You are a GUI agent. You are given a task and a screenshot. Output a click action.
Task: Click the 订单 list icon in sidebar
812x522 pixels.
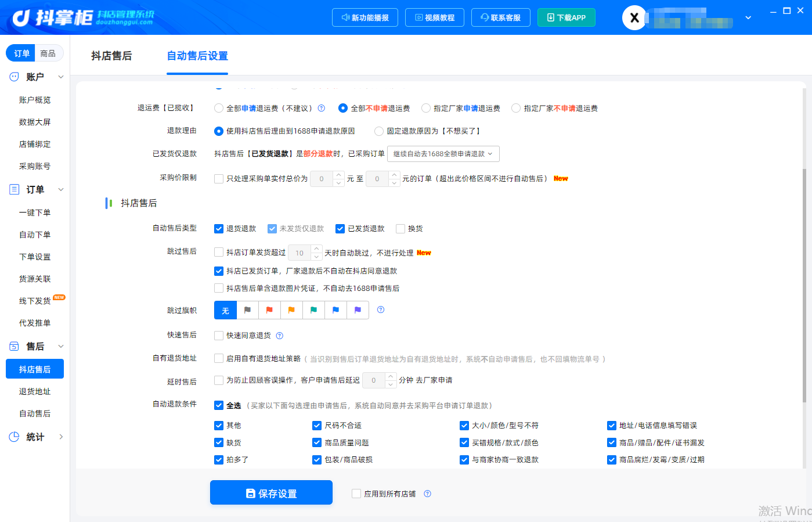[x=14, y=189]
